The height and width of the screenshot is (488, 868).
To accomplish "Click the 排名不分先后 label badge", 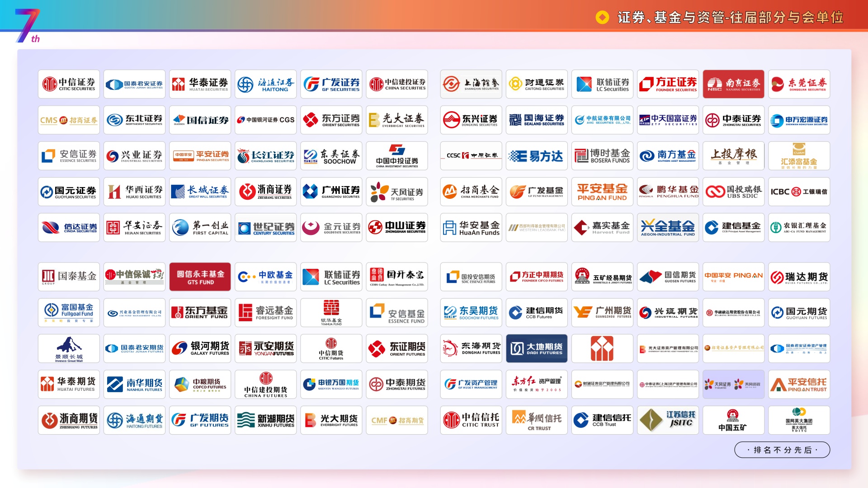I will tap(782, 450).
